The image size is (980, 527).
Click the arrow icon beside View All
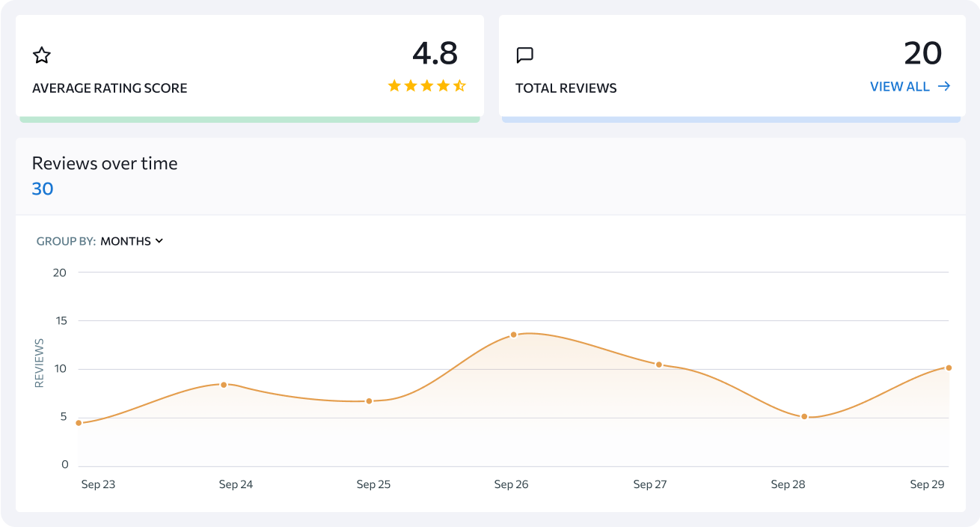pyautogui.click(x=944, y=86)
